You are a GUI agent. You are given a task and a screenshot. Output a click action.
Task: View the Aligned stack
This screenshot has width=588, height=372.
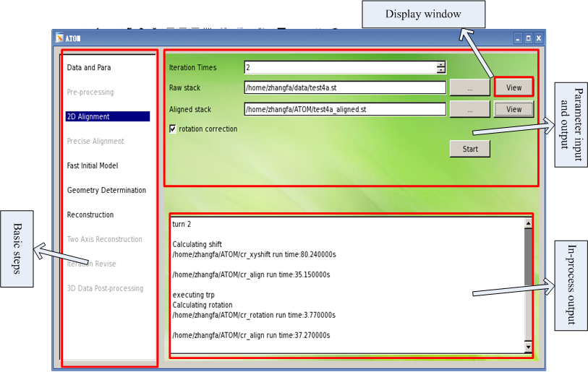[x=514, y=110]
